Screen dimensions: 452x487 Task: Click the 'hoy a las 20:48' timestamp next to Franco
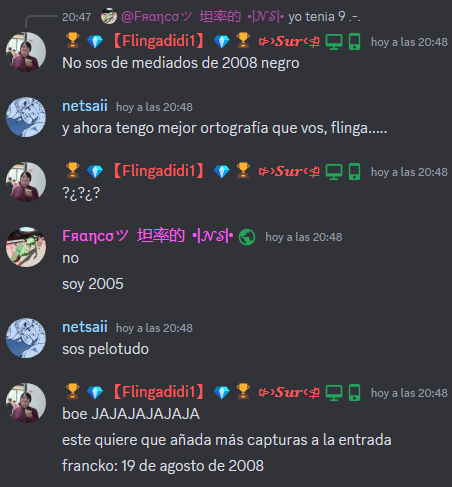point(304,237)
